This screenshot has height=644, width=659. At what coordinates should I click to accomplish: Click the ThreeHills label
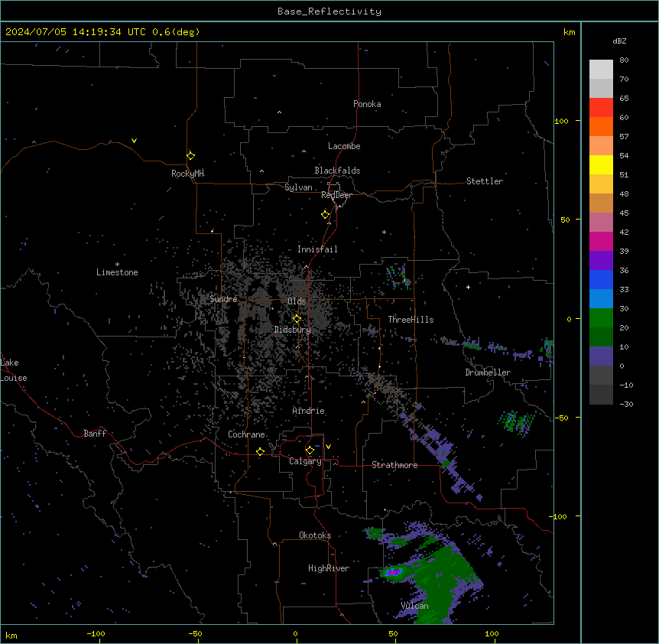point(411,320)
